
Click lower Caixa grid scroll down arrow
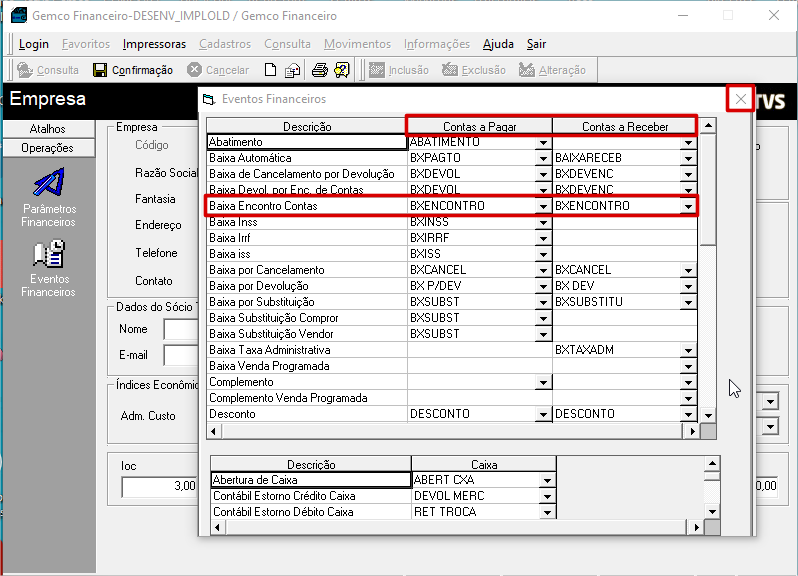tap(712, 512)
